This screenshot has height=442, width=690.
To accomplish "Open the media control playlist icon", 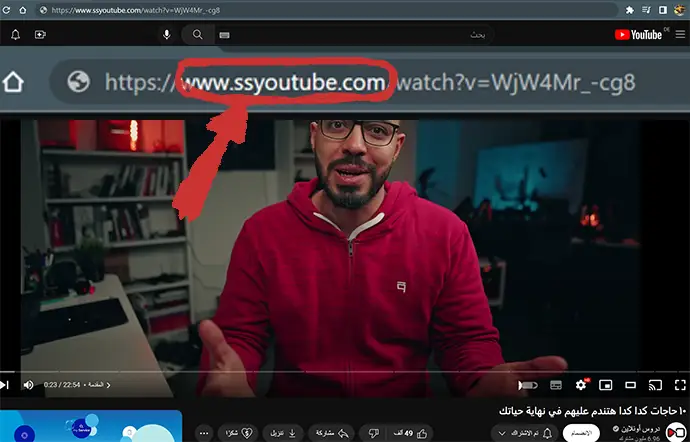I will (x=646, y=10).
